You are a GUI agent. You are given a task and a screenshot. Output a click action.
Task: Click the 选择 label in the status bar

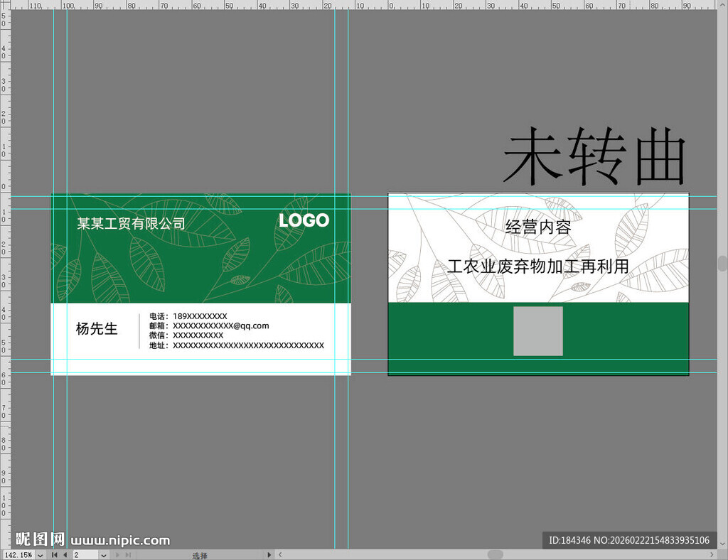coord(201,555)
